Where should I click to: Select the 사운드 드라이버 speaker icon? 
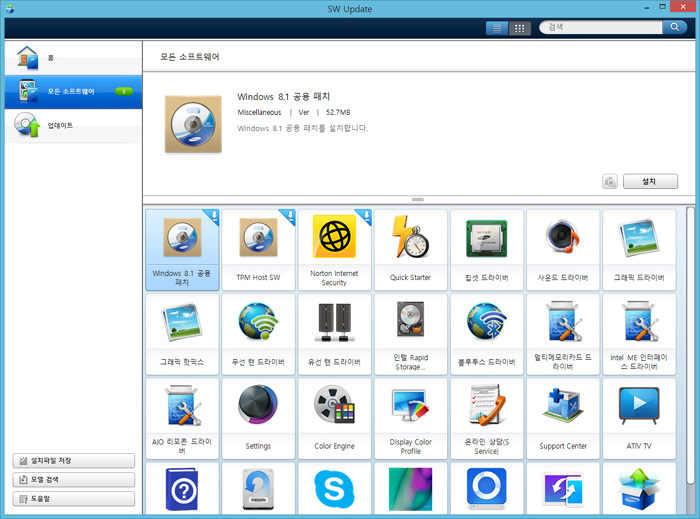(562, 237)
